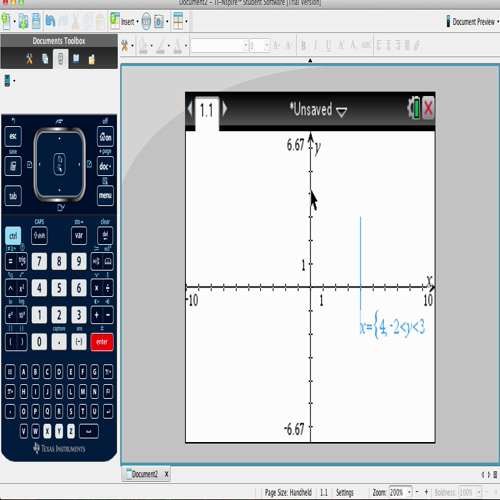The image size is (500, 500).
Task: Click the Copy icon in toolbar
Action: (88, 21)
